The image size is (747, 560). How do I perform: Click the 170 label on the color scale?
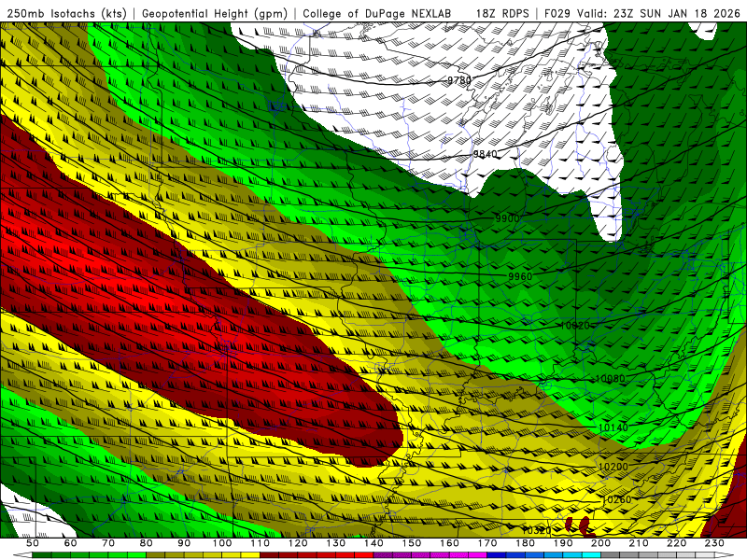click(487, 543)
